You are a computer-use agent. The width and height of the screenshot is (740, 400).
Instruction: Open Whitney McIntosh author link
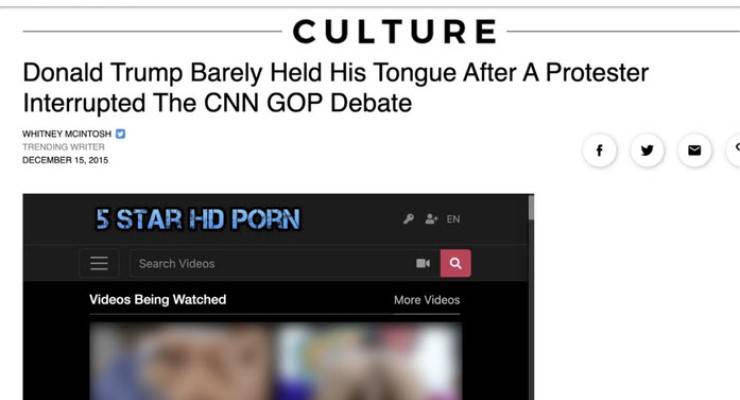pos(67,134)
